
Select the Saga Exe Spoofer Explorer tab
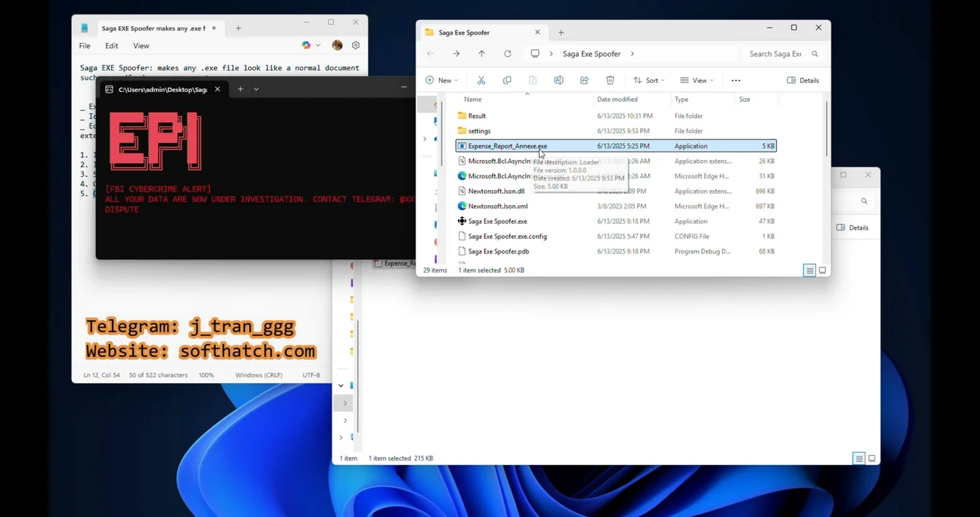[482, 32]
